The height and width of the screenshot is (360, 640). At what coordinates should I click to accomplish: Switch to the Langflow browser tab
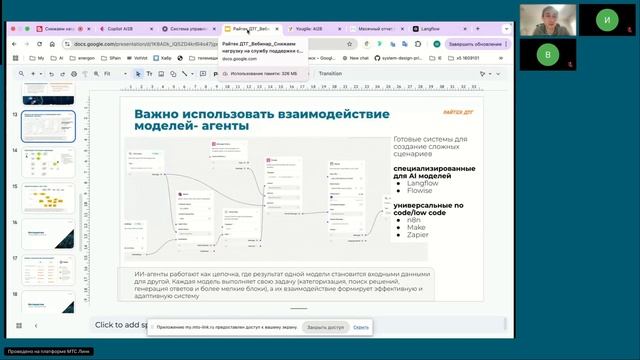tap(439, 29)
